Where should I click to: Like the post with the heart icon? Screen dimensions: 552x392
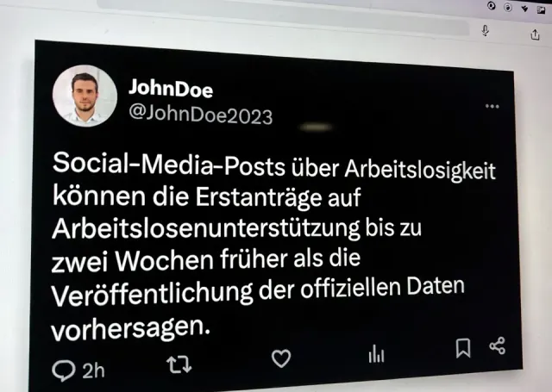click(x=281, y=358)
